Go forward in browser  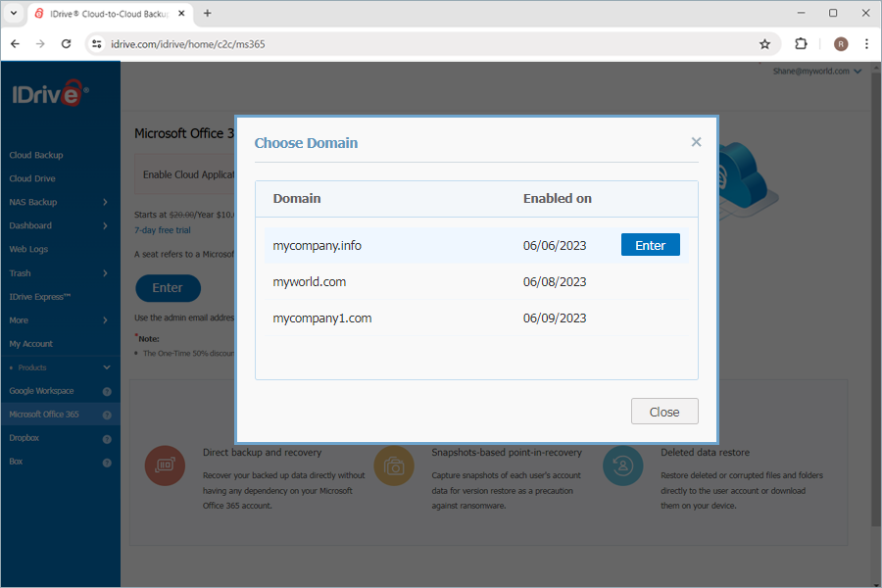(x=40, y=44)
